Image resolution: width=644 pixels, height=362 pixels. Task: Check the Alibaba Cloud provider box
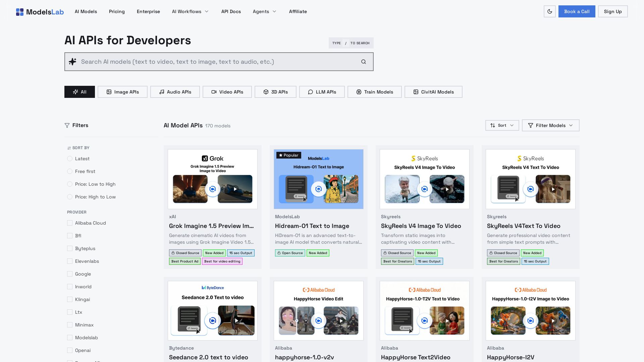pos(70,223)
